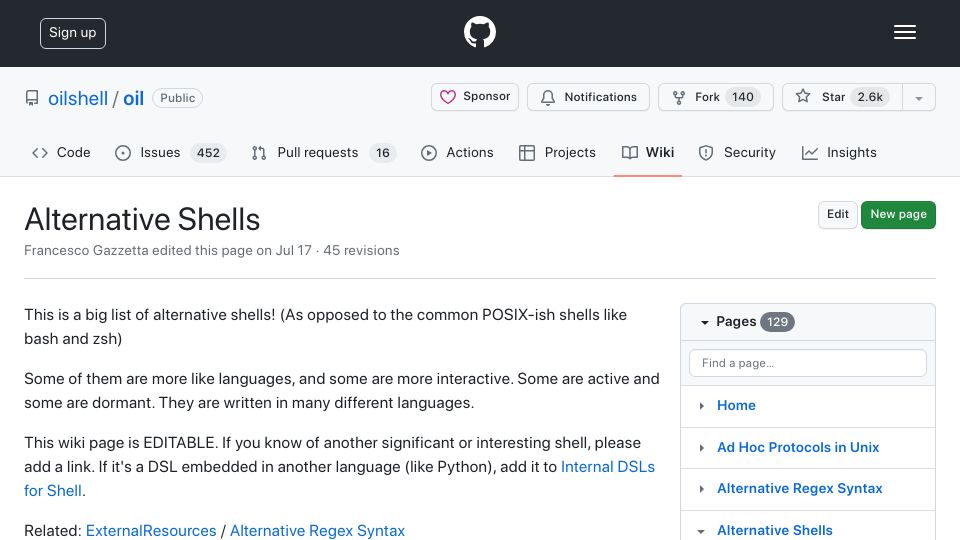
Task: Collapse the Pages section triangle
Action: point(704,322)
